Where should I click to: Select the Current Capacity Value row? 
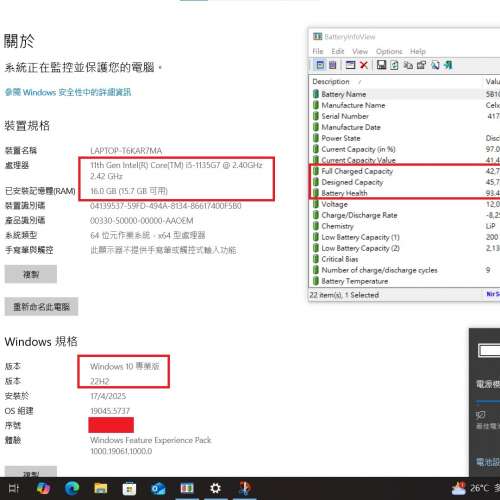click(x=405, y=160)
